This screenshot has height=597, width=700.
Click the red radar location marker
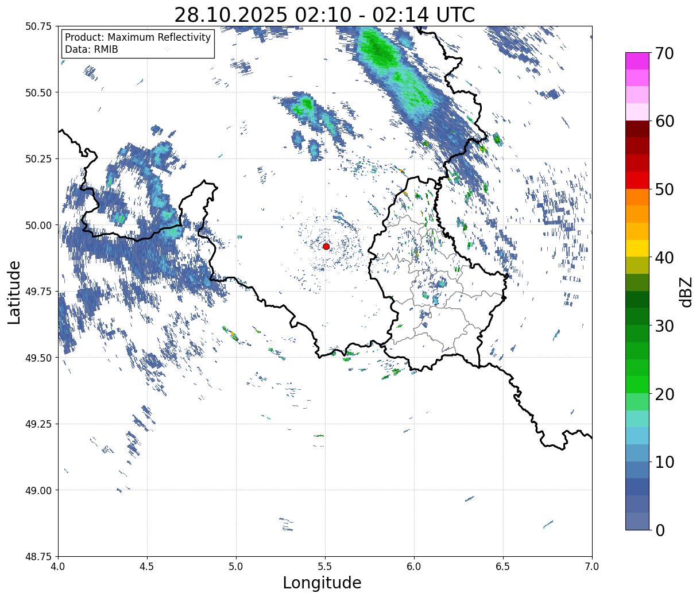(x=326, y=246)
